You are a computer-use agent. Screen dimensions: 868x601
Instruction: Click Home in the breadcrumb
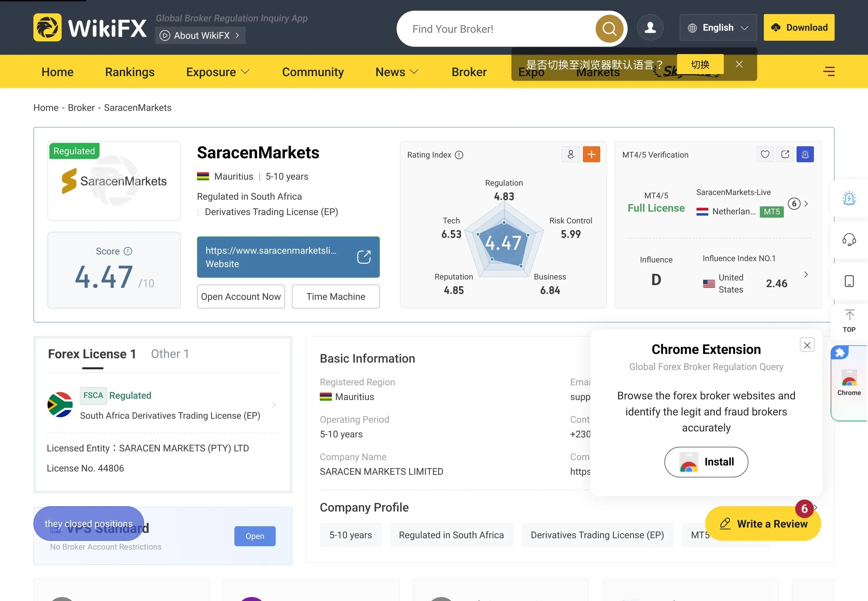pyautogui.click(x=46, y=108)
